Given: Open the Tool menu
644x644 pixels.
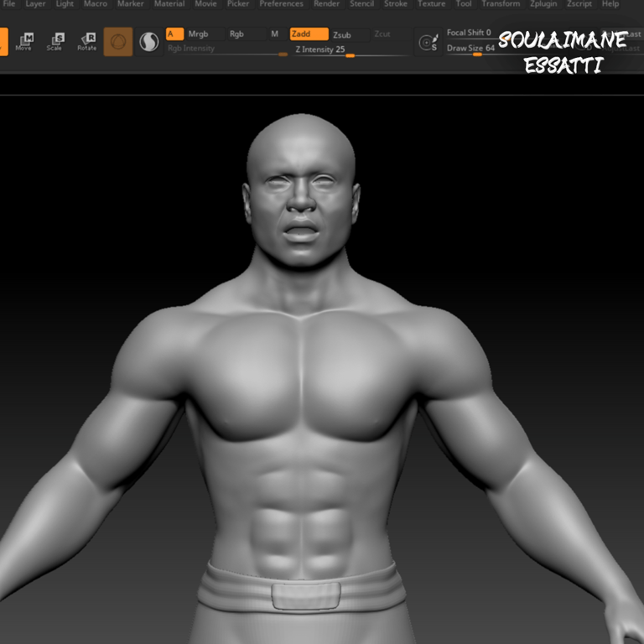Looking at the screenshot, I should [464, 3].
